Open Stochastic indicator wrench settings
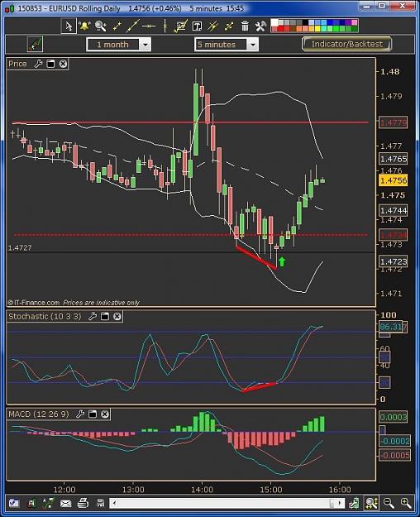This screenshot has width=420, height=517. pos(93,316)
